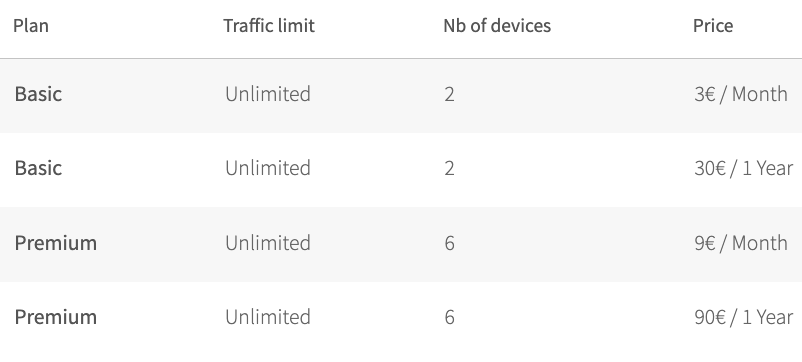Click the 90€ / 1 Year price cell
This screenshot has width=802, height=362.
point(744,317)
